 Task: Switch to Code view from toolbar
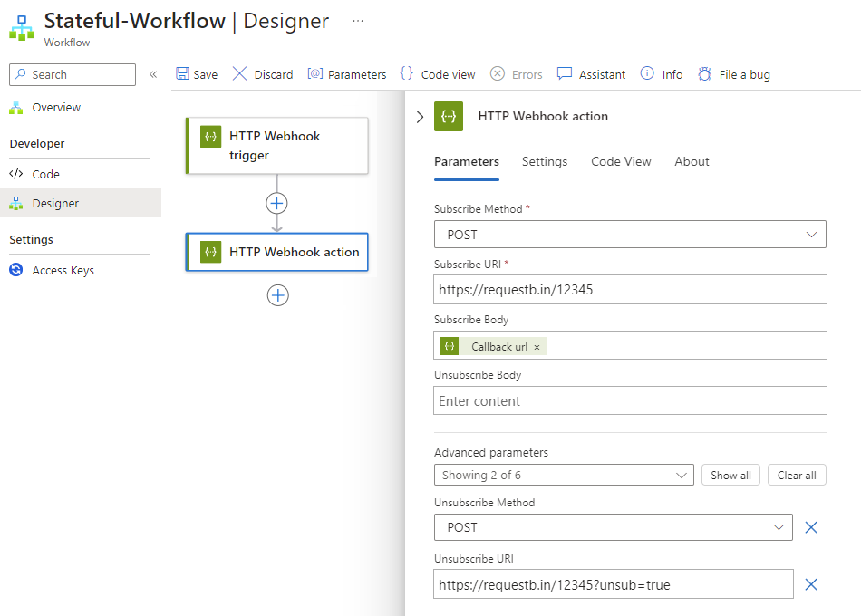[x=438, y=74]
